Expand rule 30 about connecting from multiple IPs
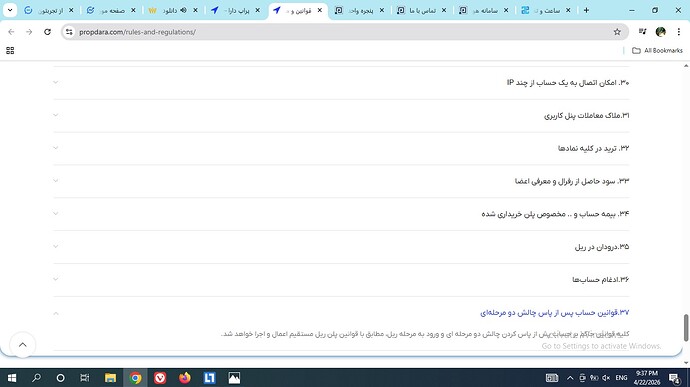This screenshot has height=387, width=690. pyautogui.click(x=56, y=82)
